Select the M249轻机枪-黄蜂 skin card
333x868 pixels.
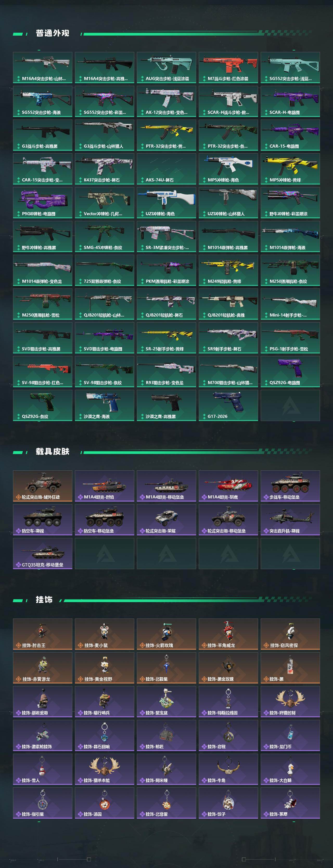228,270
